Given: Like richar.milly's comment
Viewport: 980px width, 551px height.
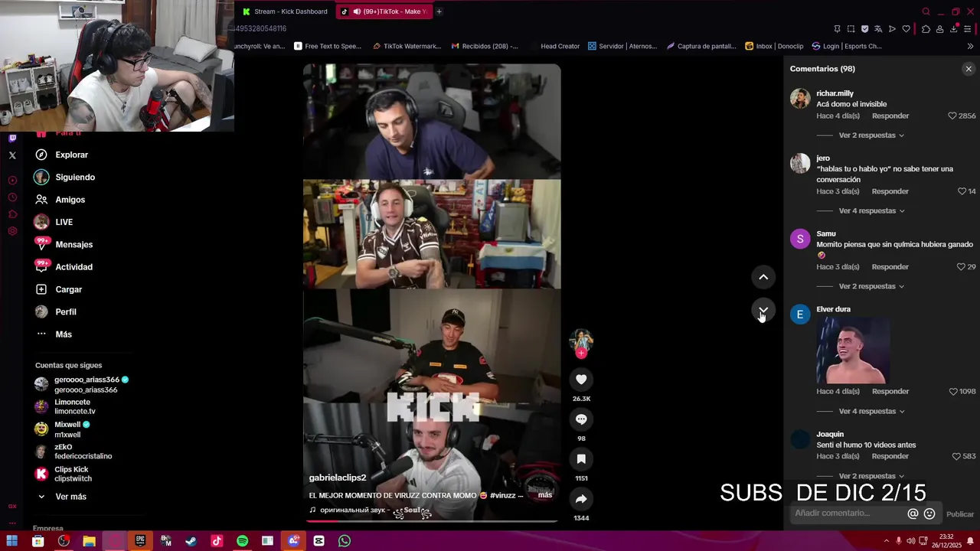Looking at the screenshot, I should [x=952, y=116].
